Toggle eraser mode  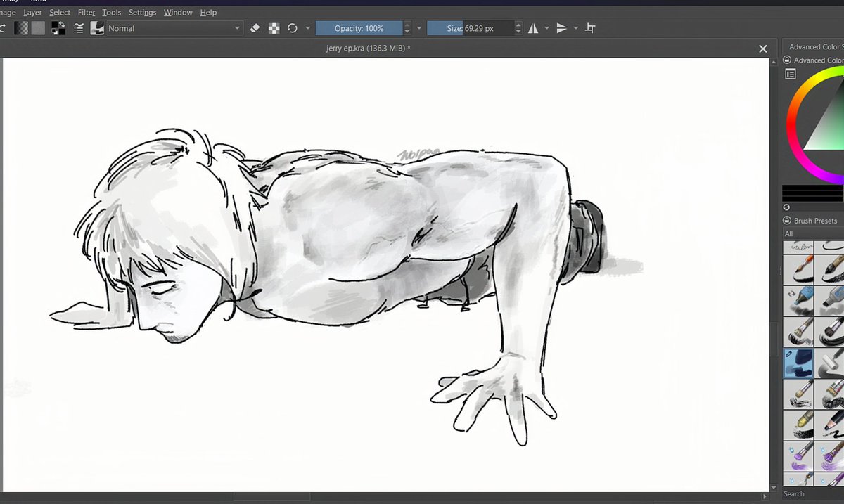pos(255,28)
